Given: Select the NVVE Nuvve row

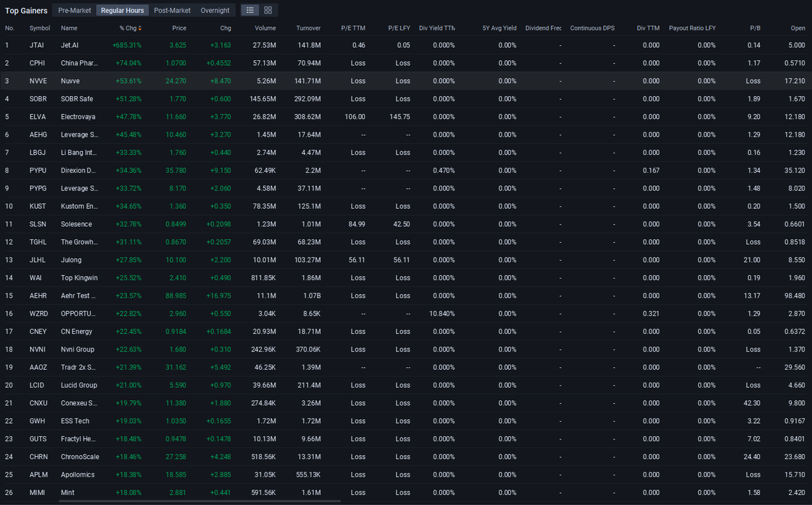Looking at the screenshot, I should tap(406, 80).
